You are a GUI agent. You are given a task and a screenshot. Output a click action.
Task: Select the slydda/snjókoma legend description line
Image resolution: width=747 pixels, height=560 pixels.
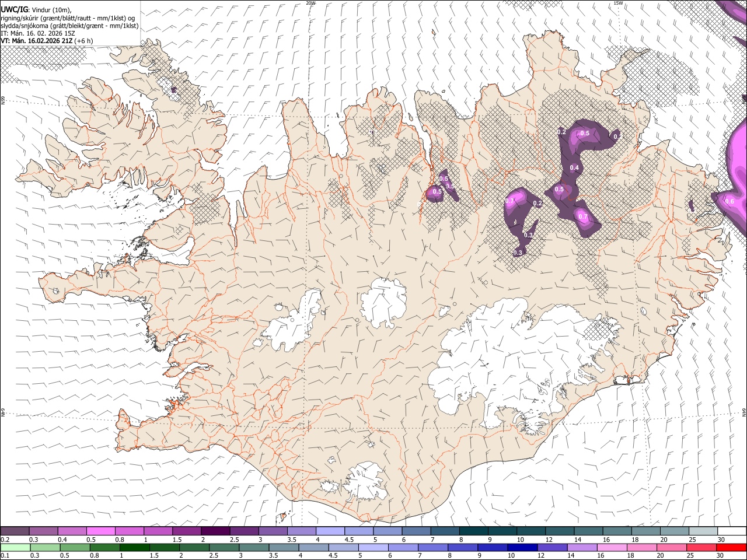click(x=69, y=26)
